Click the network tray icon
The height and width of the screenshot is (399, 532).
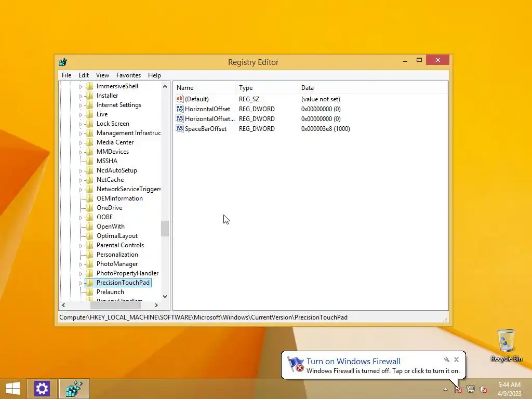[x=471, y=389]
